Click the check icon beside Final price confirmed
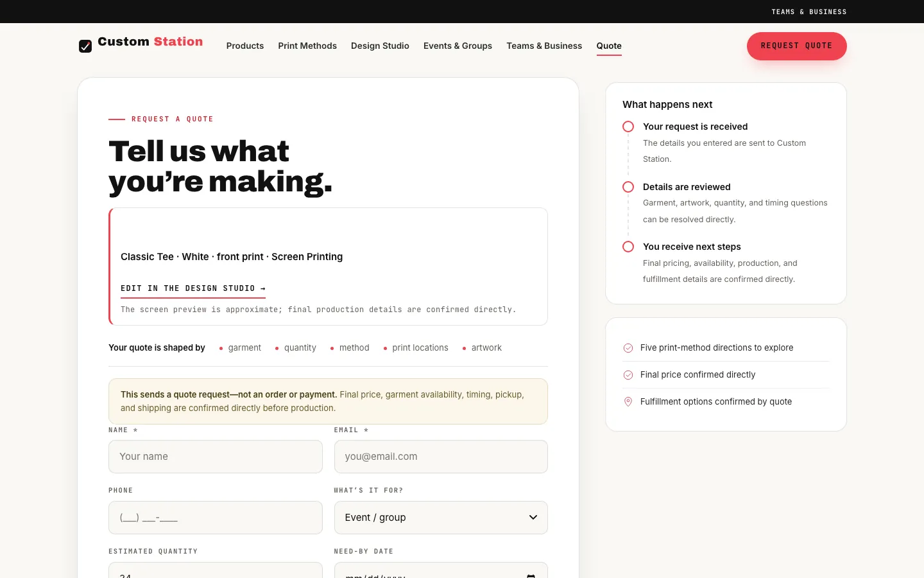 click(x=628, y=375)
